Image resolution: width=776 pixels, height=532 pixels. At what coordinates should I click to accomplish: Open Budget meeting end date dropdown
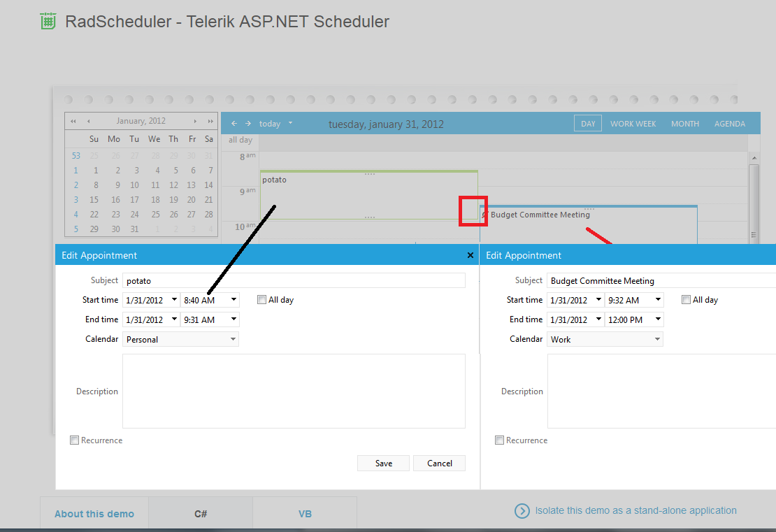(598, 319)
